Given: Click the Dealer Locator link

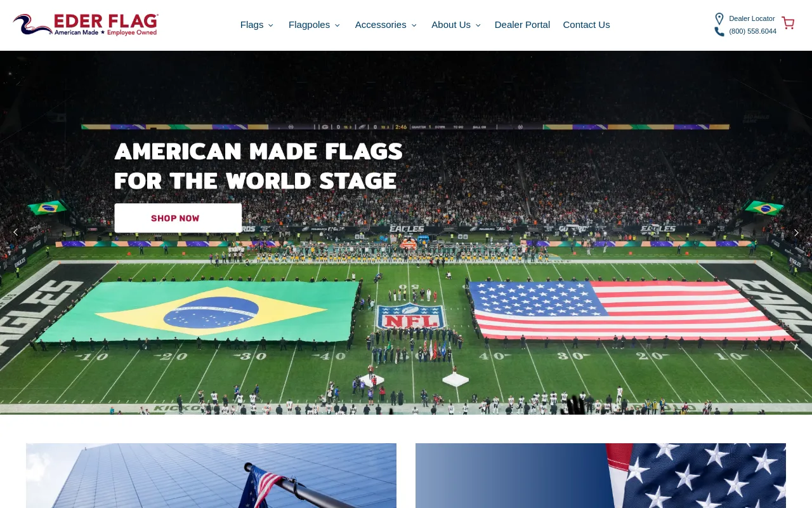Looking at the screenshot, I should click(752, 18).
